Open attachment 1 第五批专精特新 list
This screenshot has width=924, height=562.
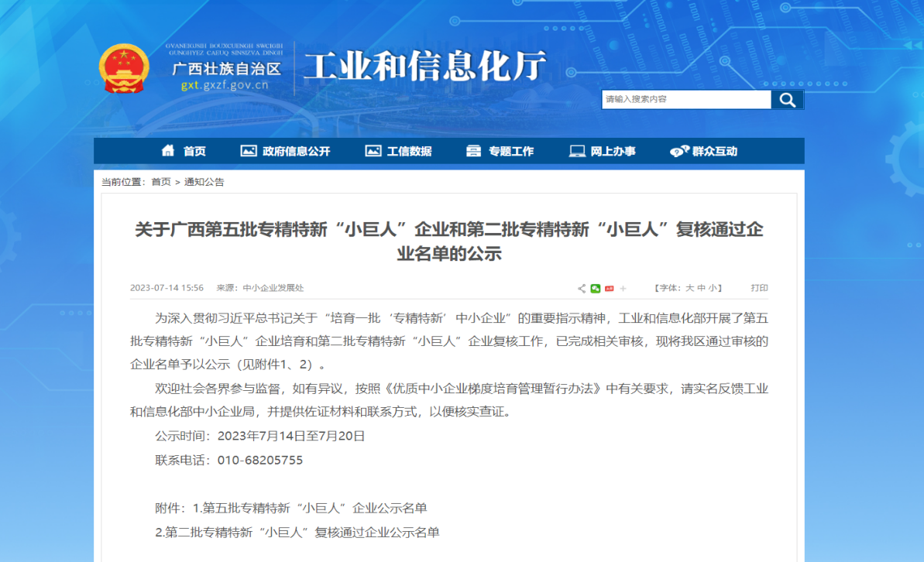coord(310,509)
